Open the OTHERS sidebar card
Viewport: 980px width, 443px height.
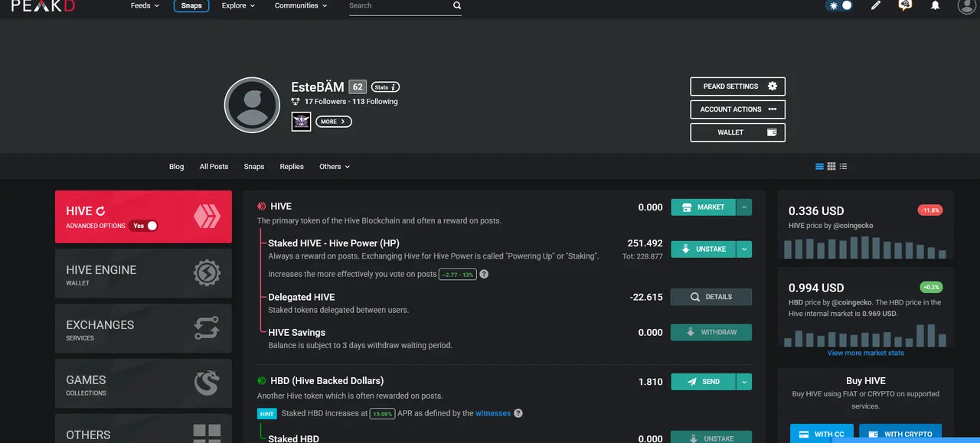pyautogui.click(x=143, y=428)
